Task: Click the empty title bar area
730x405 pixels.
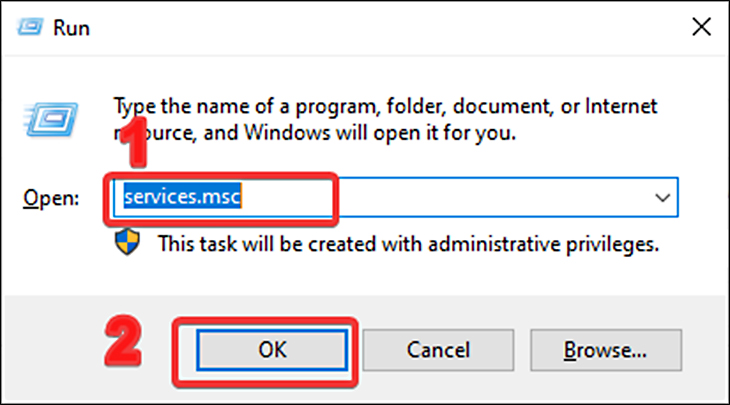Action: [386, 27]
